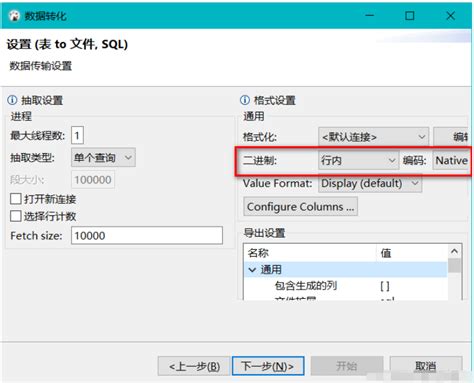Focus the 最大线程数 input field
The height and width of the screenshot is (383, 474).
pos(77,135)
